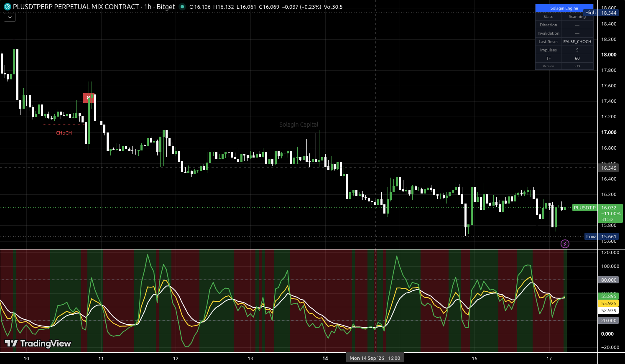
Task: Click the Impulses row label
Action: point(548,50)
